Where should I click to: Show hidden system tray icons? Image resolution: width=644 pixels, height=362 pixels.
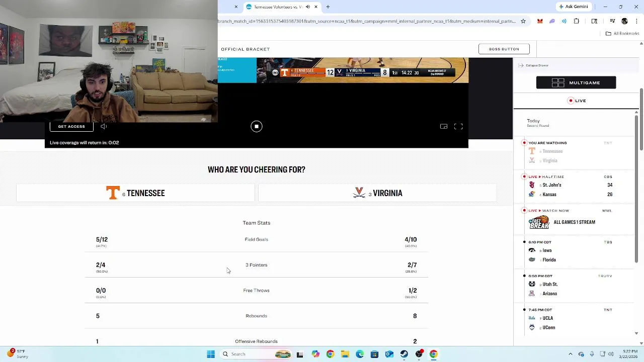click(570, 354)
